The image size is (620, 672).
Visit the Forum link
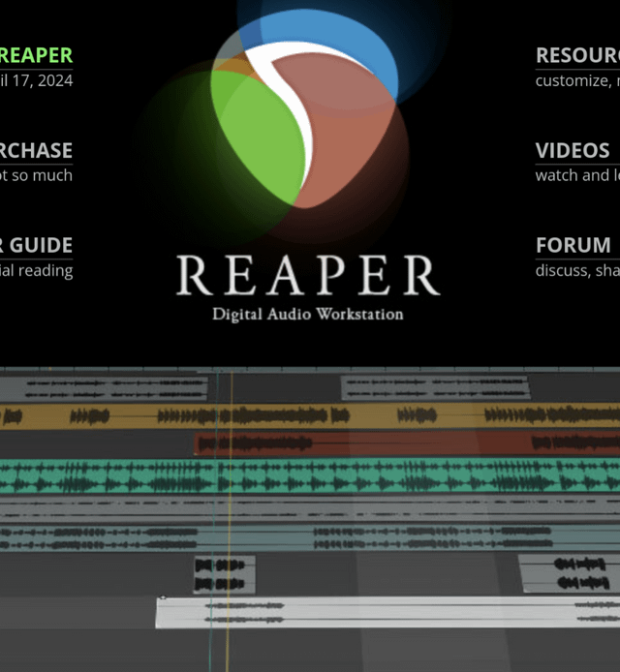[x=573, y=245]
